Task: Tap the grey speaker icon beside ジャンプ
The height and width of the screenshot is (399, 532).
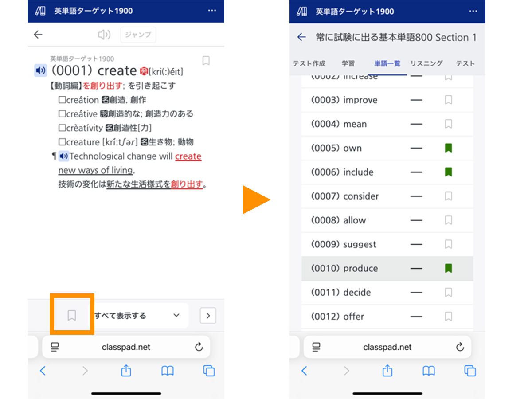Action: (x=104, y=35)
